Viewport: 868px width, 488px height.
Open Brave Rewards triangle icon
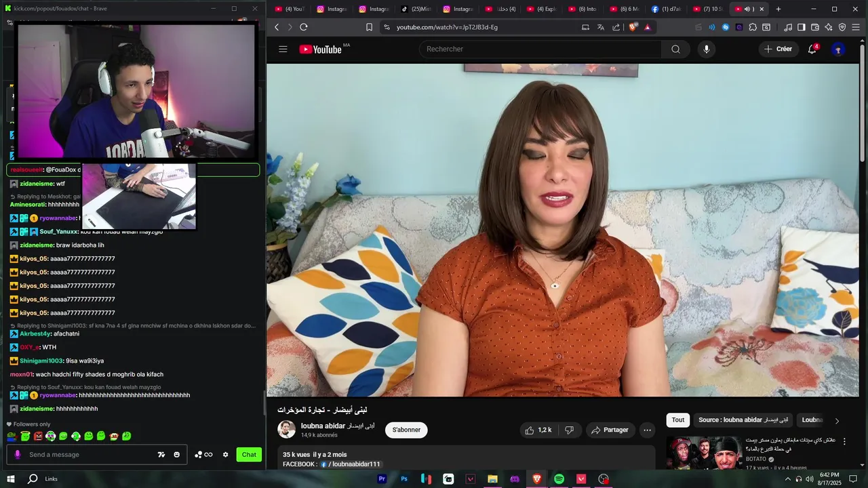point(648,27)
